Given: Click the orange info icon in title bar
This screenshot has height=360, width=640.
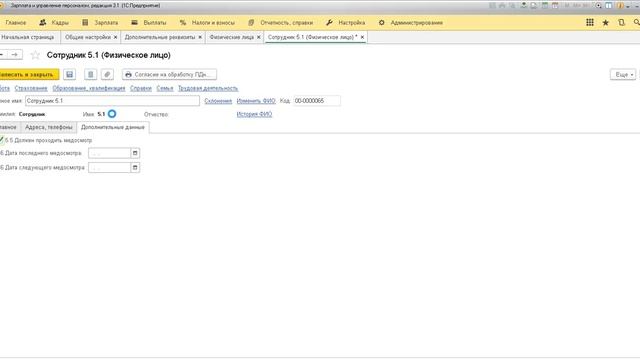Looking at the screenshot, I should [x=620, y=5].
